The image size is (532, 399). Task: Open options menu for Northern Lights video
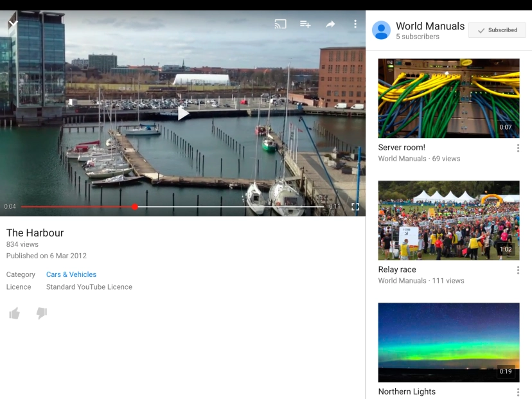[x=518, y=392]
